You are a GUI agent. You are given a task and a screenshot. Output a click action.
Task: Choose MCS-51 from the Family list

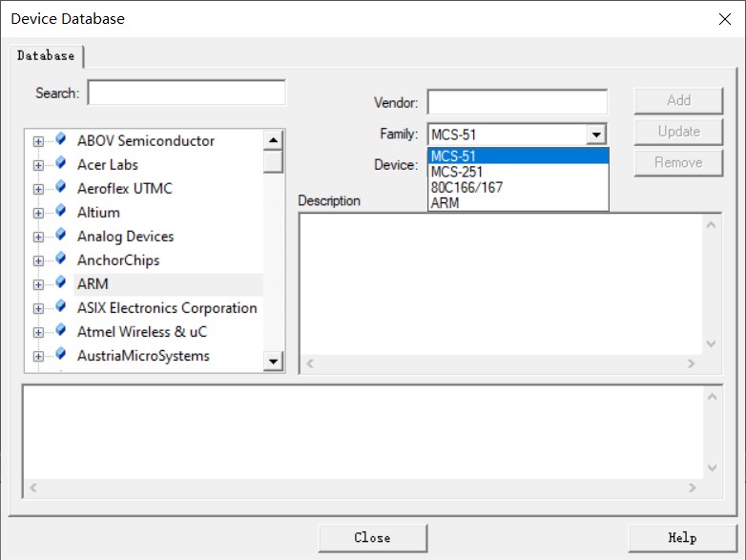(518, 156)
